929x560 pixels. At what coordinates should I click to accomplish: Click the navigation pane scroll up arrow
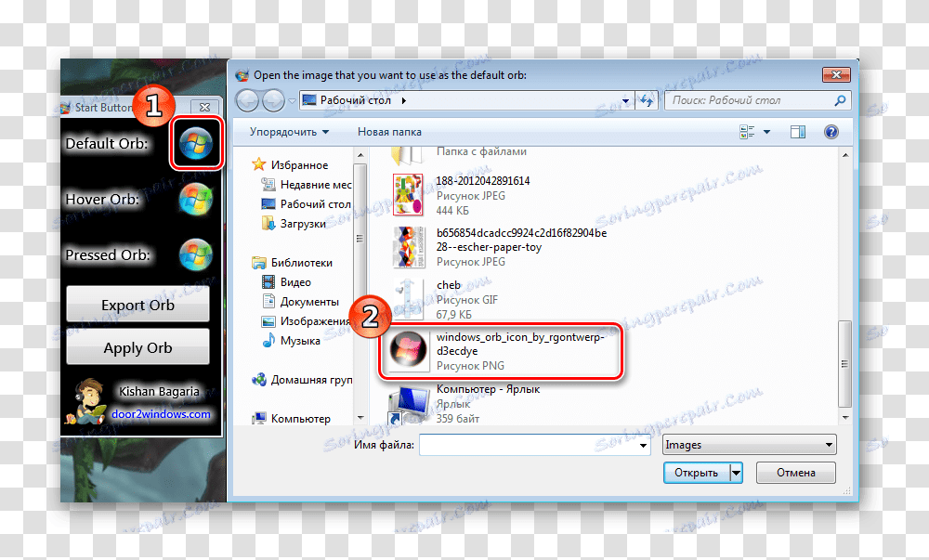point(360,156)
